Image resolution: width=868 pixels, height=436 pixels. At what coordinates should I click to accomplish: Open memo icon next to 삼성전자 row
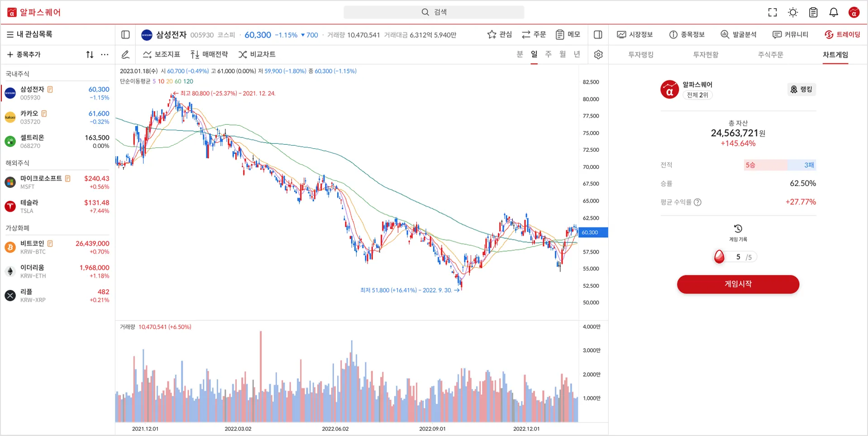(x=50, y=89)
